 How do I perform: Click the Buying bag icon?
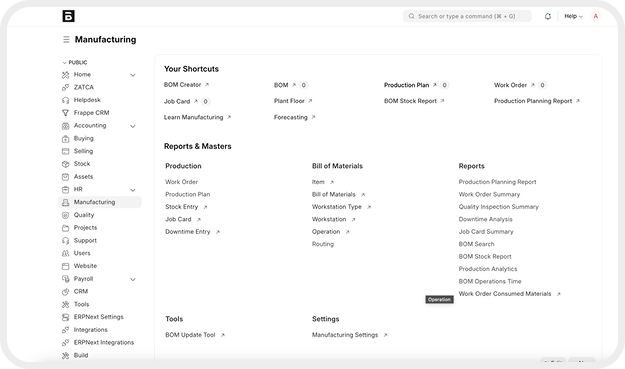tap(65, 139)
